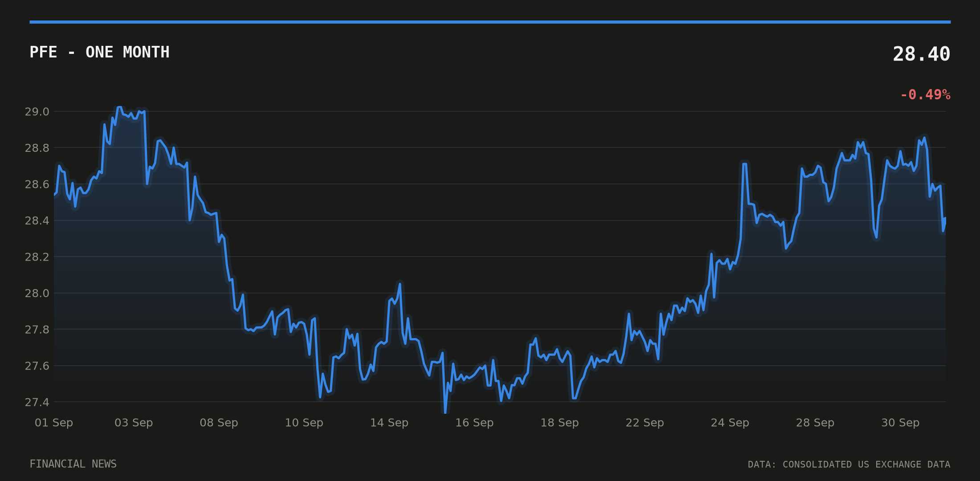Viewport: 980px width, 481px height.
Task: Click the '08 Sep' date label
Action: click(219, 423)
